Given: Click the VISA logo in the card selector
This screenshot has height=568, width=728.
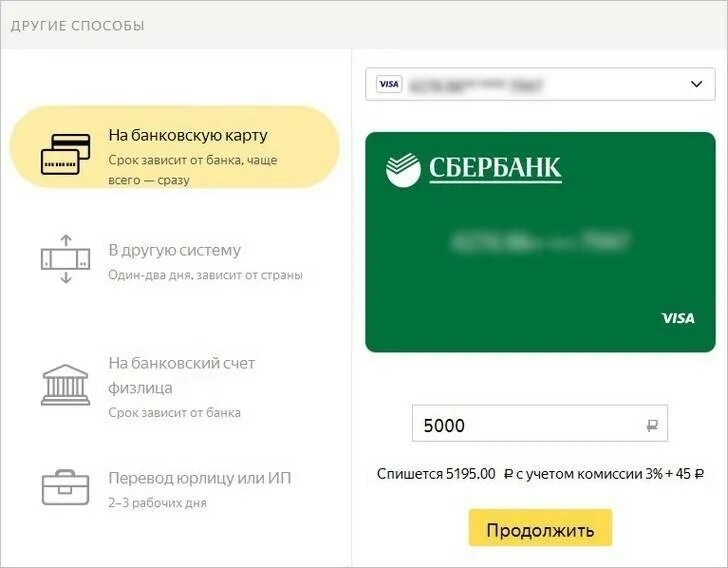Looking at the screenshot, I should pyautogui.click(x=389, y=84).
